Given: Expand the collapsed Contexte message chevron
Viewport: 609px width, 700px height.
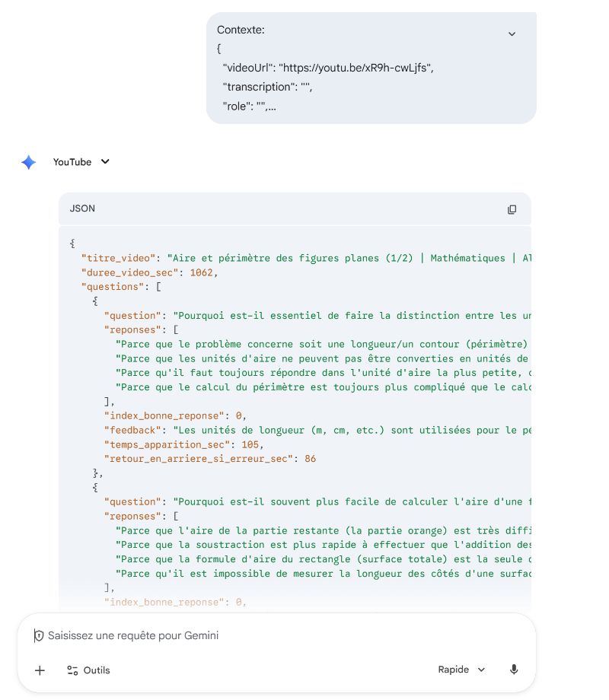Looking at the screenshot, I should 512,33.
